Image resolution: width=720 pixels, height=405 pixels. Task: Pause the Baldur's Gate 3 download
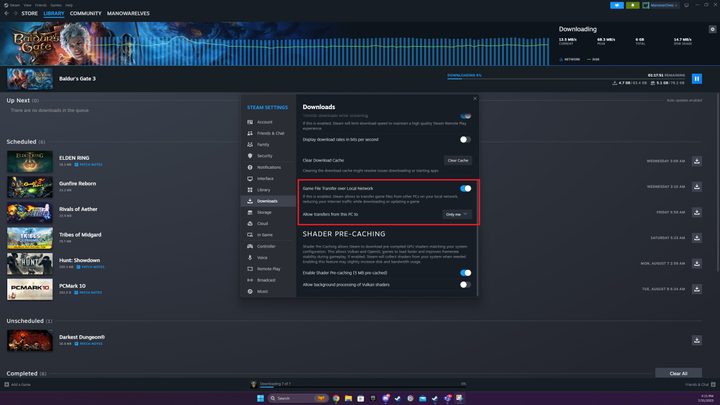click(697, 79)
